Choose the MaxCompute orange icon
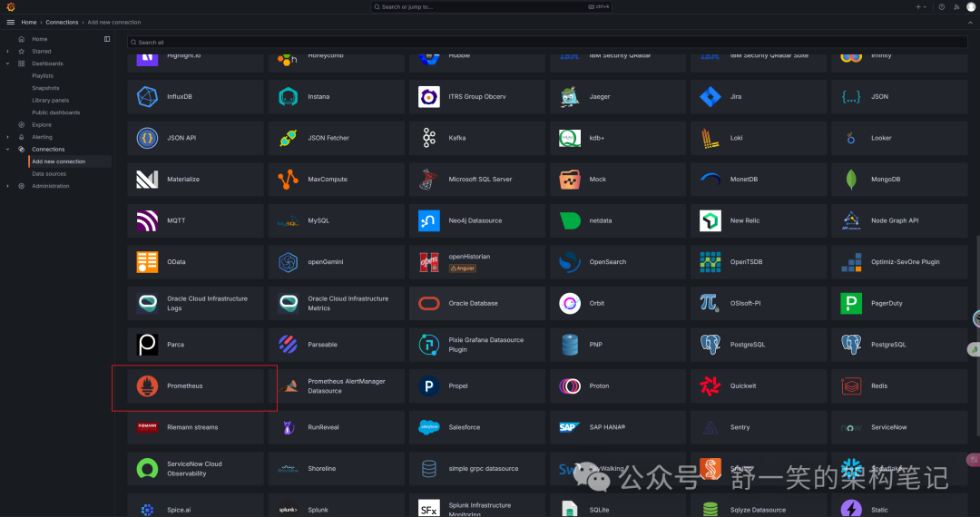The height and width of the screenshot is (517, 980). point(289,180)
